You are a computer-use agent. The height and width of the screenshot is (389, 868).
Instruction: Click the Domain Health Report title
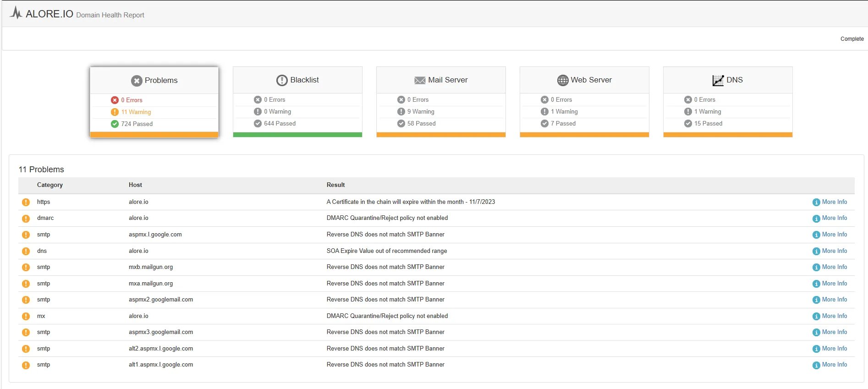tap(110, 15)
